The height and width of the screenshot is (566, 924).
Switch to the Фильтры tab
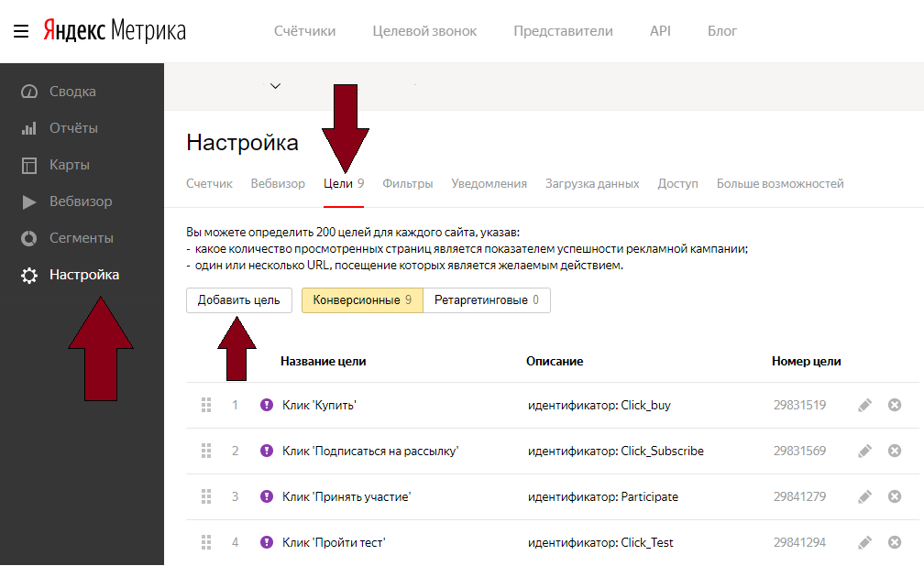(x=408, y=184)
